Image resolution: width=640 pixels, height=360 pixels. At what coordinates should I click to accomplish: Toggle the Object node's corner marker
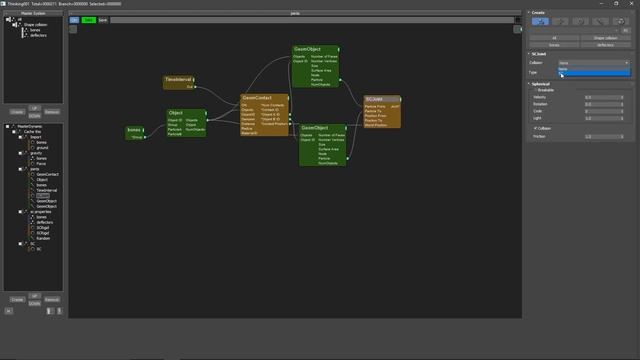click(205, 113)
